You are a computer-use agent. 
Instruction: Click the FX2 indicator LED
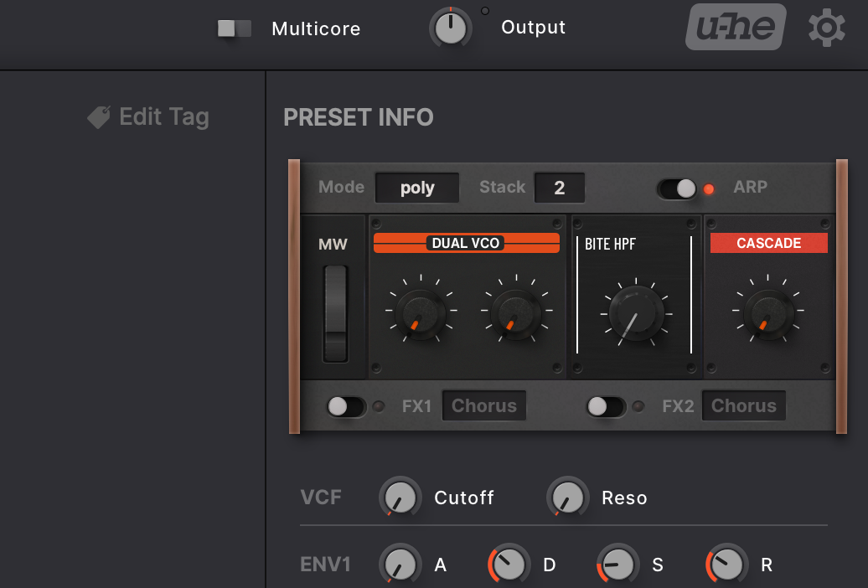pyautogui.click(x=638, y=406)
